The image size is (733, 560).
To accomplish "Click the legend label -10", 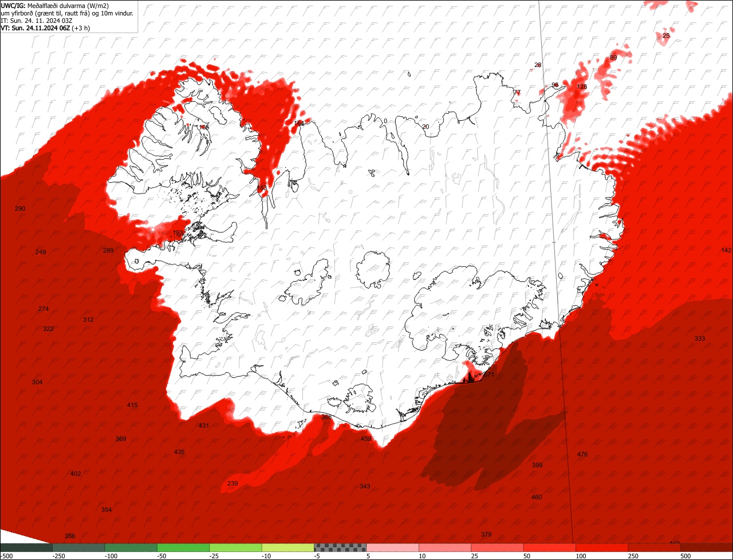I will (x=267, y=556).
